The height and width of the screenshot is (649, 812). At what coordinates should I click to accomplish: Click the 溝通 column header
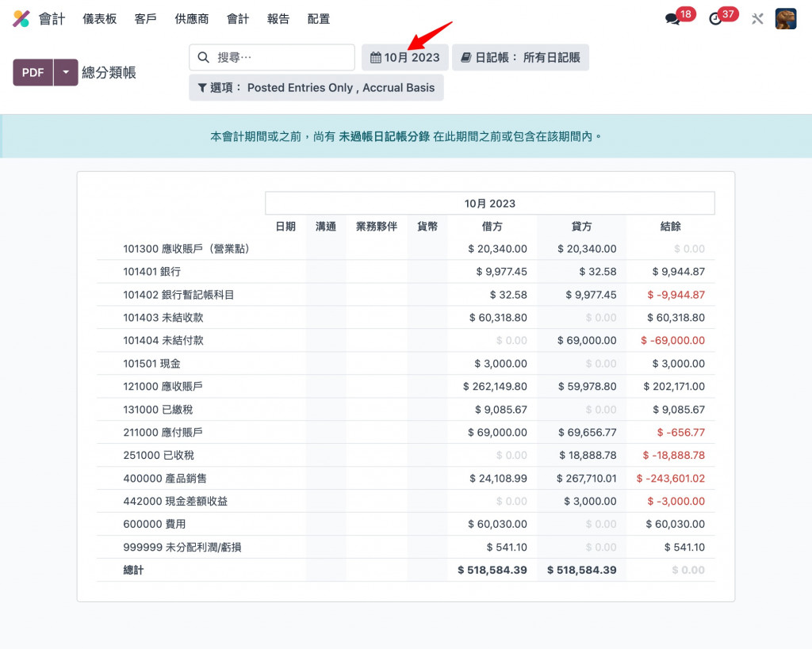[326, 227]
